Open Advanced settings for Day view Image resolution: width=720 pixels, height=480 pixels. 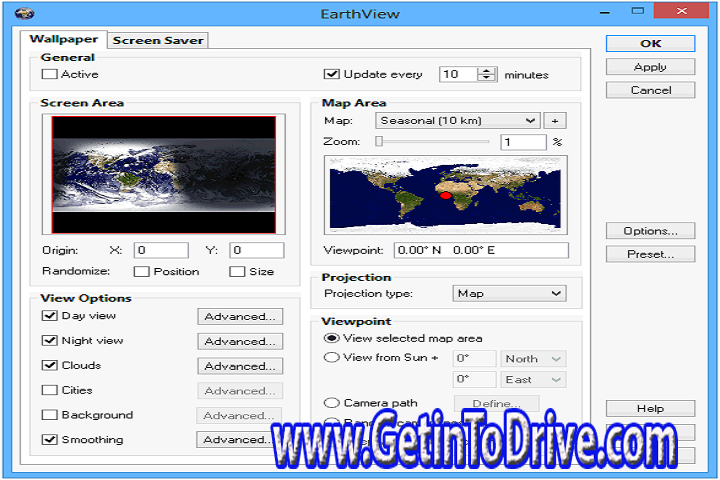240,316
